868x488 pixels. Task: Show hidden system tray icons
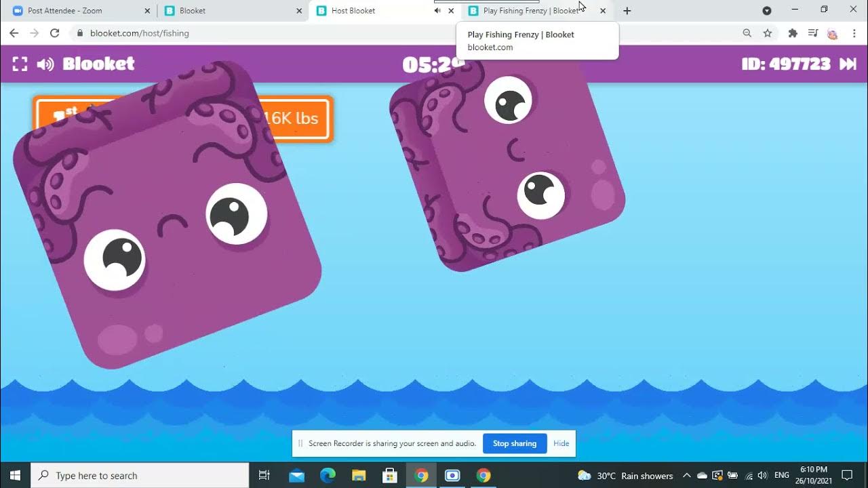point(686,475)
